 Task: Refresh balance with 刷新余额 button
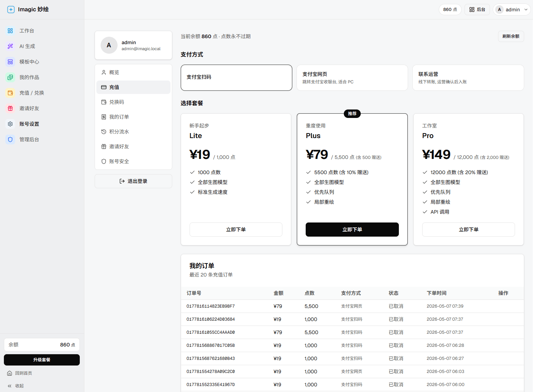click(x=511, y=36)
